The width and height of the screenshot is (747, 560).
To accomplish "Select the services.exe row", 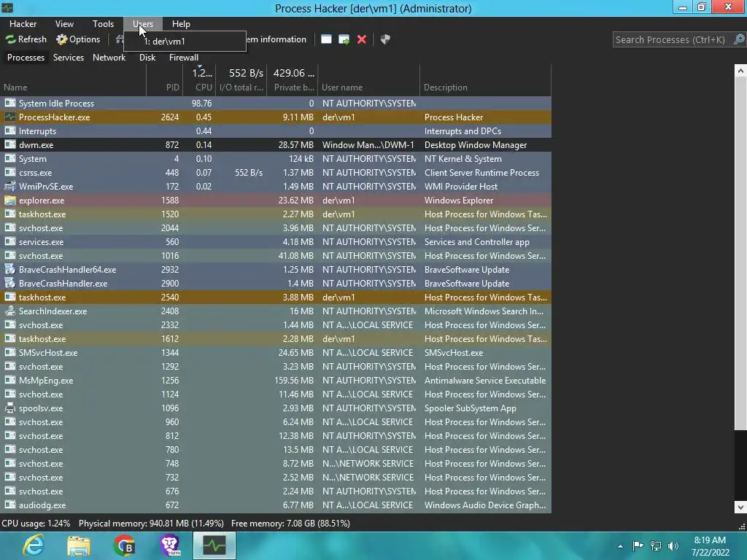I will [x=276, y=242].
